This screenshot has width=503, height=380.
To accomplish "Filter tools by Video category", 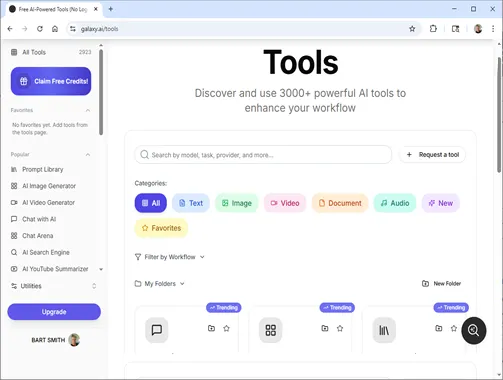I will (285, 203).
